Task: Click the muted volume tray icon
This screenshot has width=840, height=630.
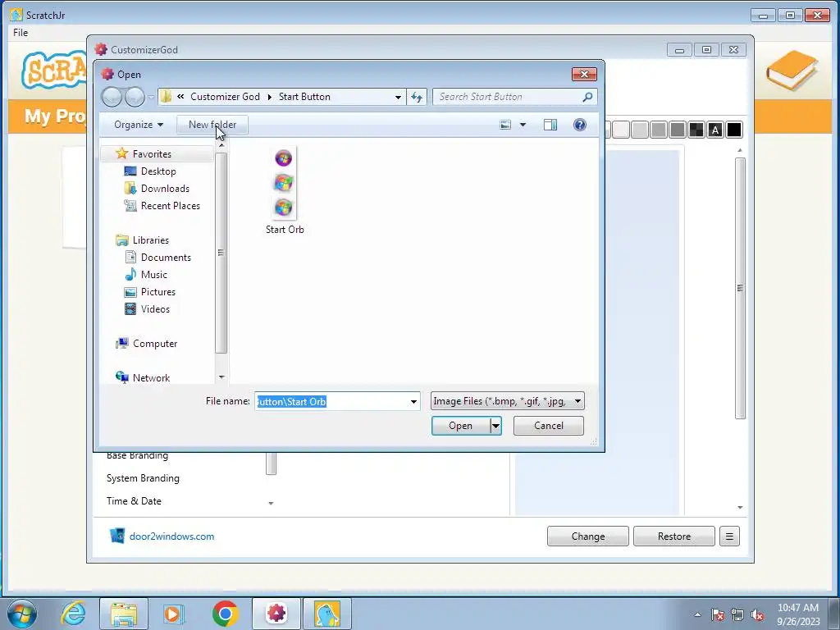Action: [x=757, y=615]
